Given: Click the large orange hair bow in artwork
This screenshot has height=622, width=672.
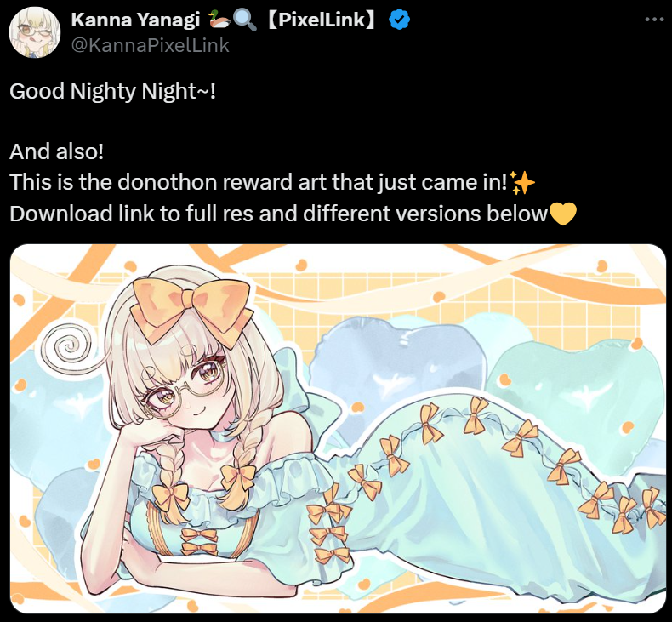Looking at the screenshot, I should [191, 310].
